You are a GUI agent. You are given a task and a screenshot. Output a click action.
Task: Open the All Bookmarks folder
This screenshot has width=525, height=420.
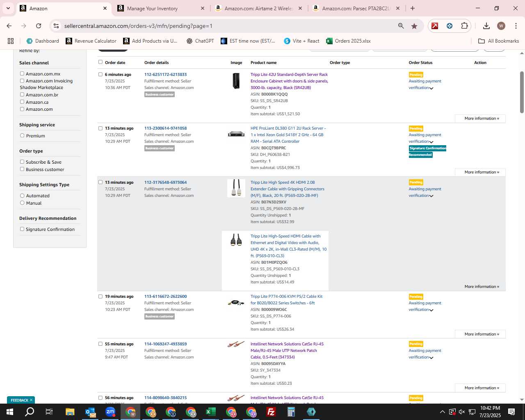[x=499, y=41]
